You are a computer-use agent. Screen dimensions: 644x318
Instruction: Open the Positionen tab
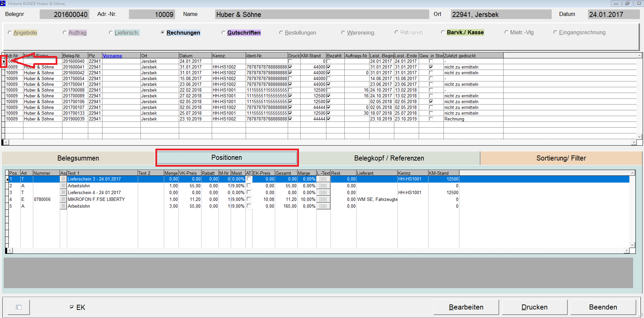click(x=227, y=157)
